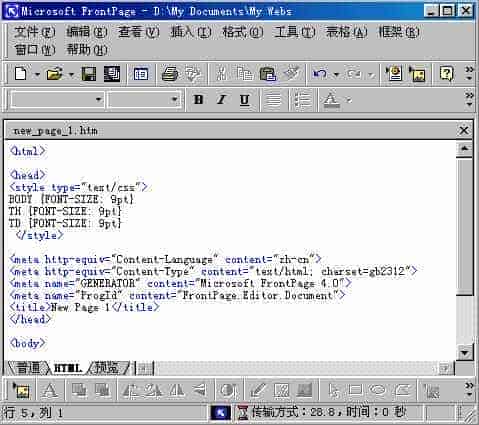Paste using the clipboard icon

268,74
